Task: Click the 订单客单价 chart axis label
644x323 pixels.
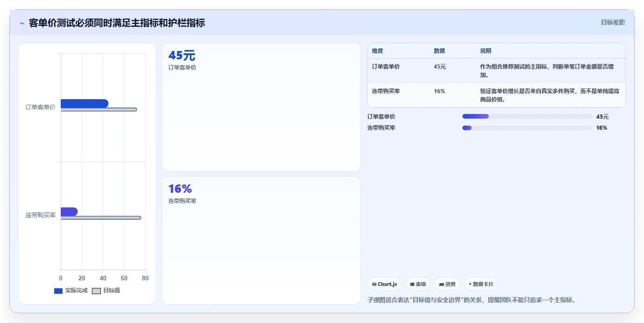Action: pyautogui.click(x=40, y=108)
